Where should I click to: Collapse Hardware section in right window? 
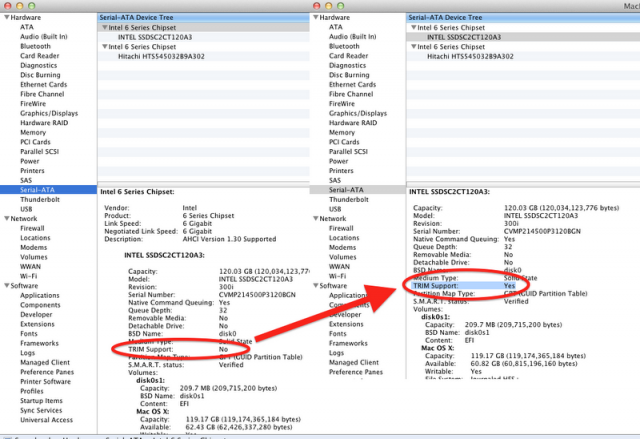(x=316, y=17)
